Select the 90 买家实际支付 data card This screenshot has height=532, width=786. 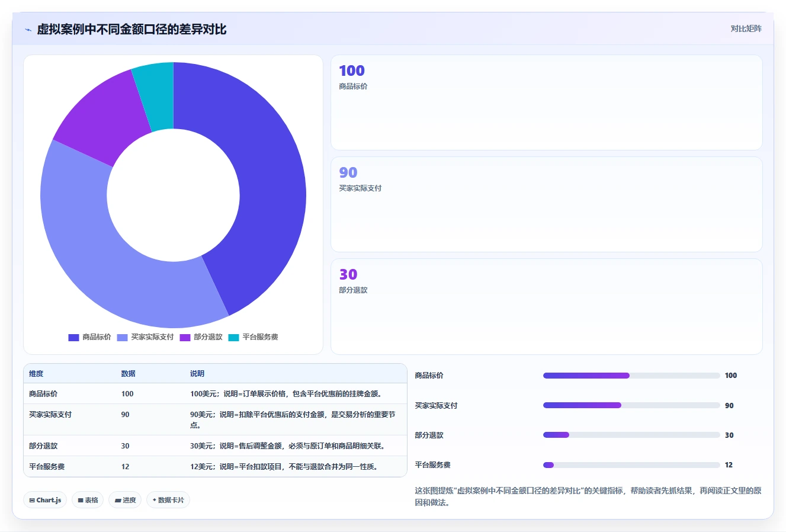coord(546,204)
